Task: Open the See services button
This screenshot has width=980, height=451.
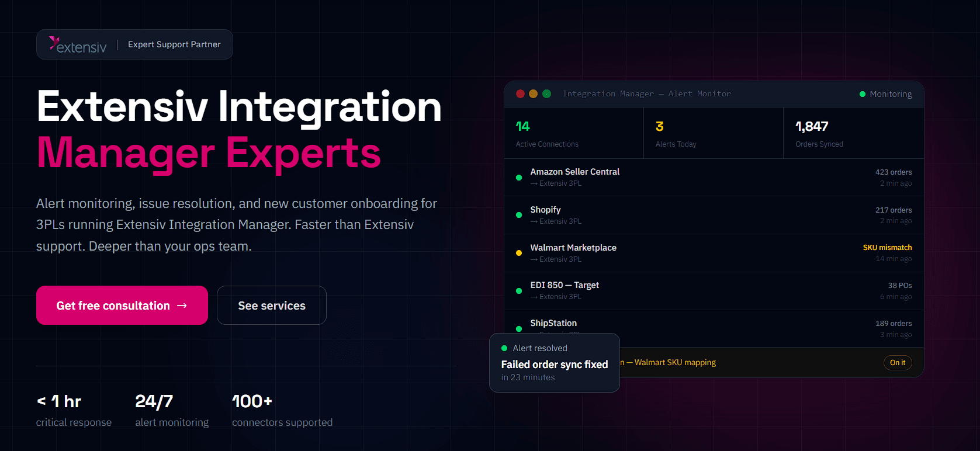Action: pyautogui.click(x=272, y=305)
